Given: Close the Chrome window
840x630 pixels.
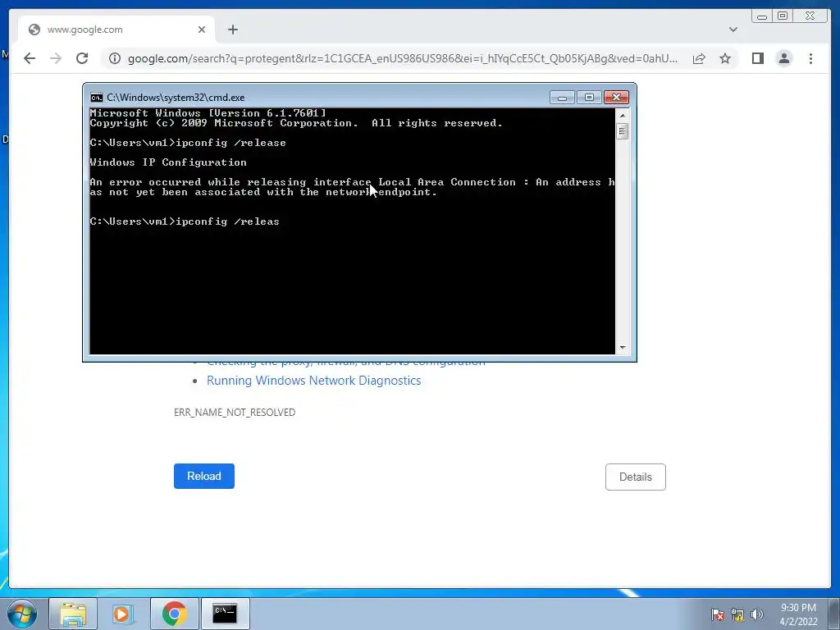Looking at the screenshot, I should 810,16.
